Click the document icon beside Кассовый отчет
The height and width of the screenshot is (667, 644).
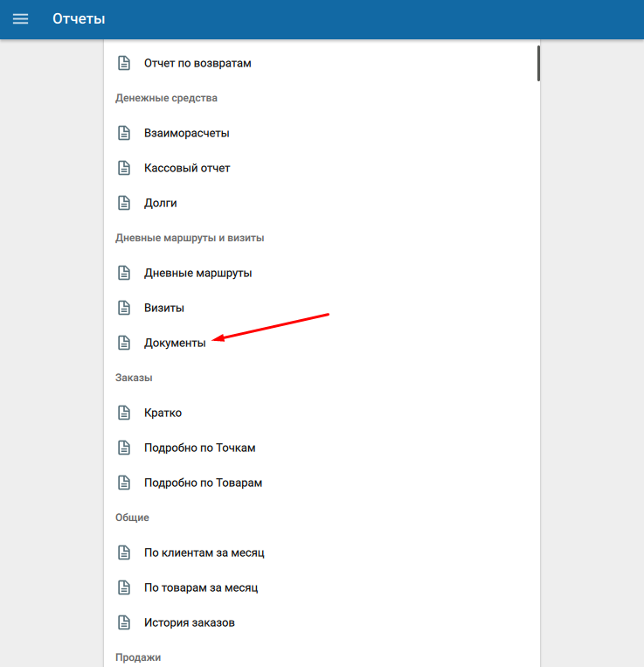(124, 168)
